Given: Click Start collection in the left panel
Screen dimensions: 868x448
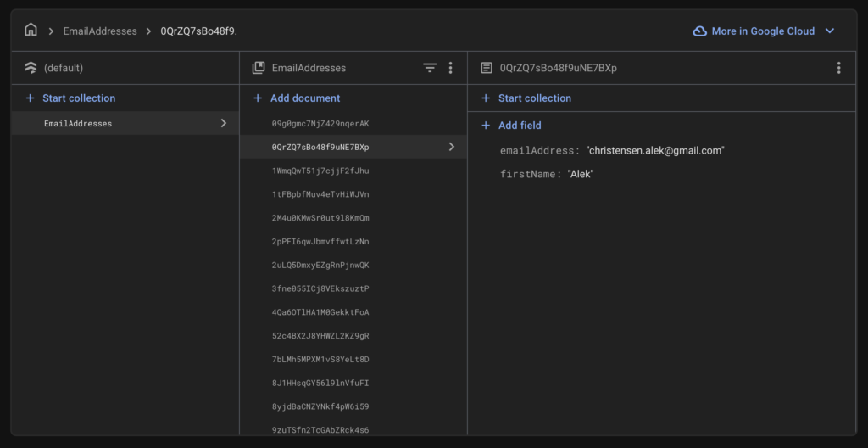Looking at the screenshot, I should tap(79, 98).
